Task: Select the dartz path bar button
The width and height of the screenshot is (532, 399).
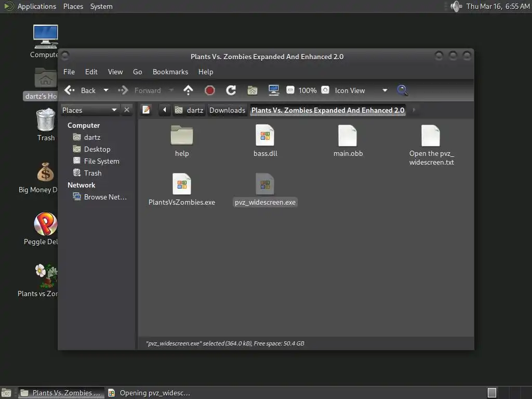Action: click(x=189, y=110)
